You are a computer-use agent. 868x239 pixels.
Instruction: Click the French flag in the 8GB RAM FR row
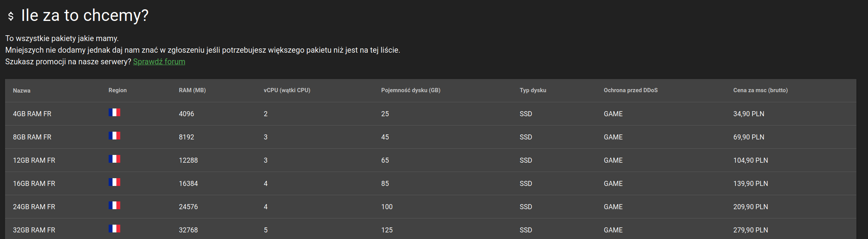(114, 136)
